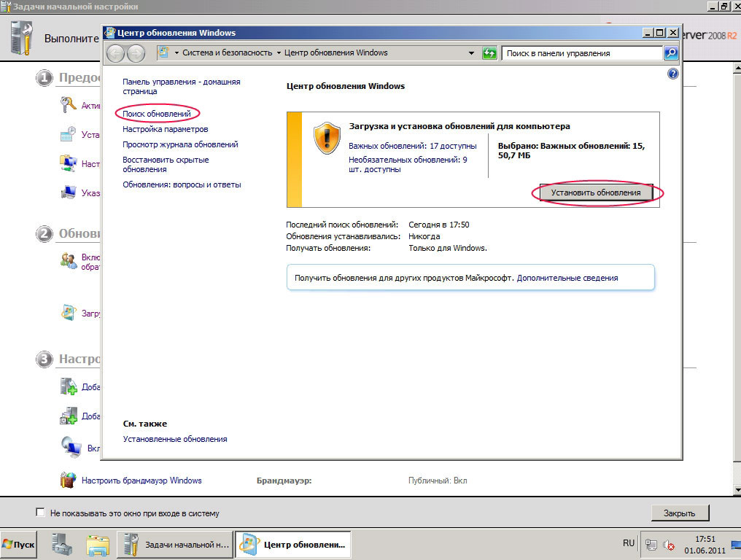The height and width of the screenshot is (560, 741).
Task: Expand the address bar history dropdown arrow
Action: pyautogui.click(x=471, y=53)
